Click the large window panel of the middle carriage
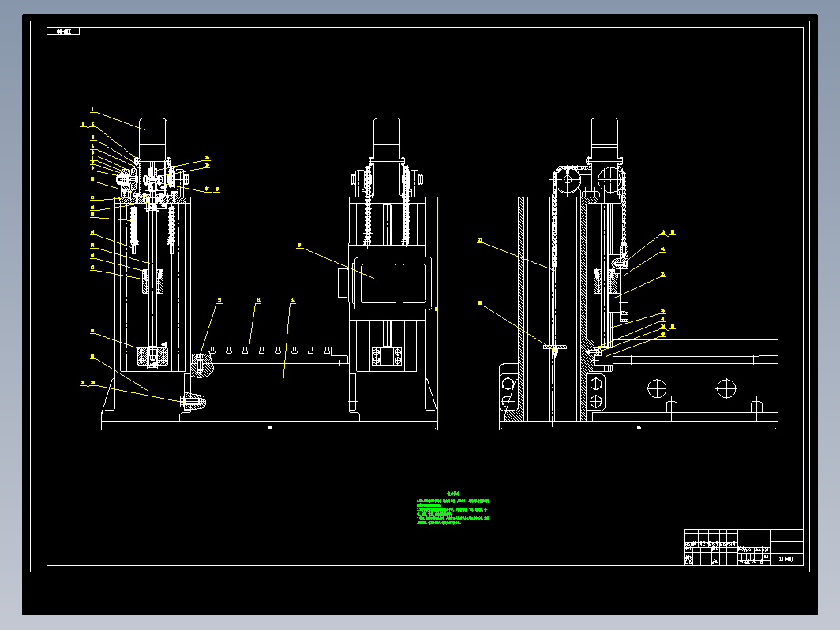The height and width of the screenshot is (630, 840). click(378, 283)
